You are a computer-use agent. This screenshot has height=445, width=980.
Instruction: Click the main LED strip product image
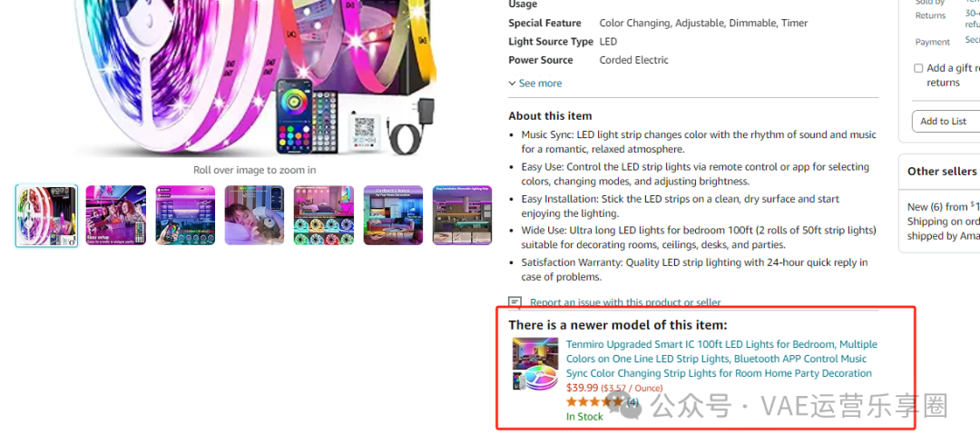256,78
